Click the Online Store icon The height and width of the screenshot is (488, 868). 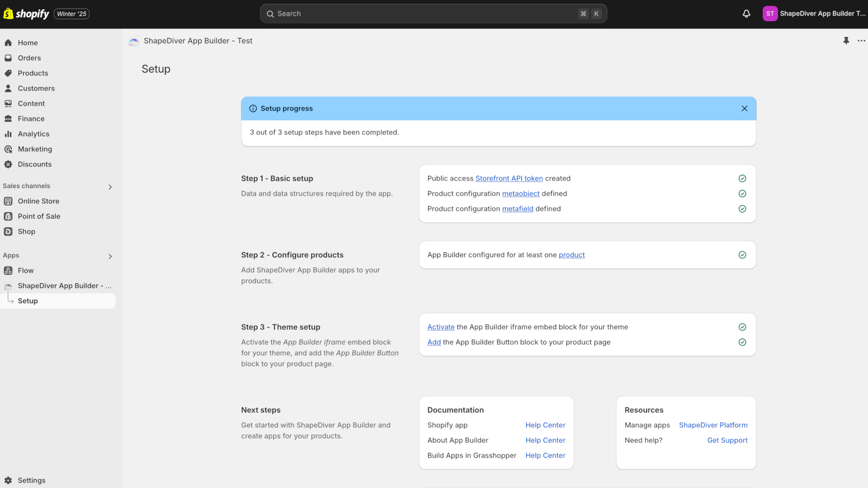pyautogui.click(x=8, y=201)
